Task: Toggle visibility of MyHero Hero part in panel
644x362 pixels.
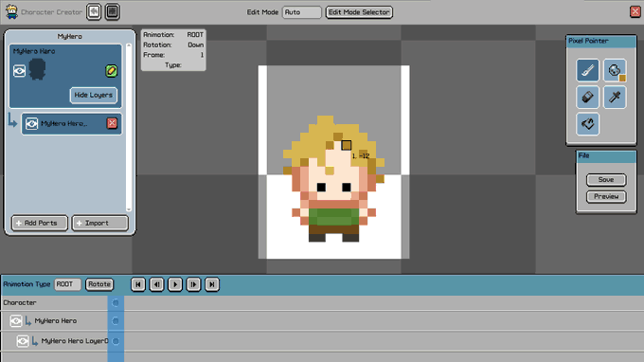Action: [19, 71]
